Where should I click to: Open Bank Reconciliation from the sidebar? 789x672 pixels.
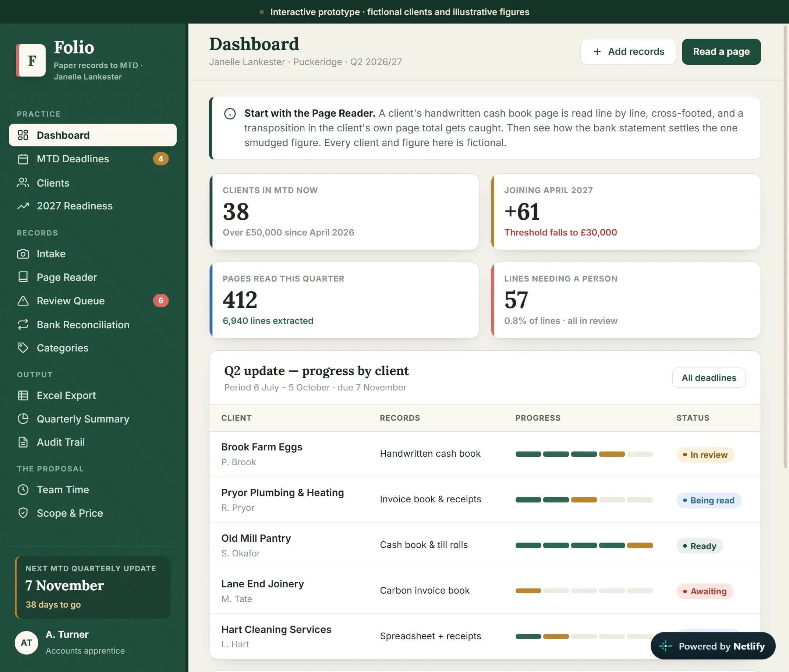(x=92, y=325)
